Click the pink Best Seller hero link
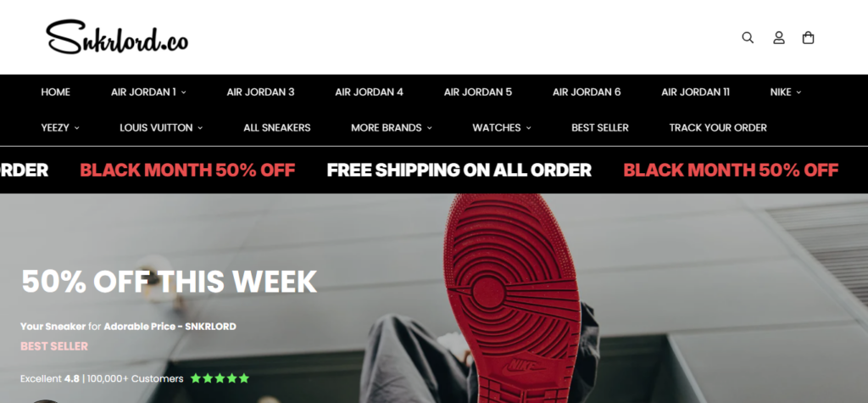The width and height of the screenshot is (868, 403). (54, 346)
